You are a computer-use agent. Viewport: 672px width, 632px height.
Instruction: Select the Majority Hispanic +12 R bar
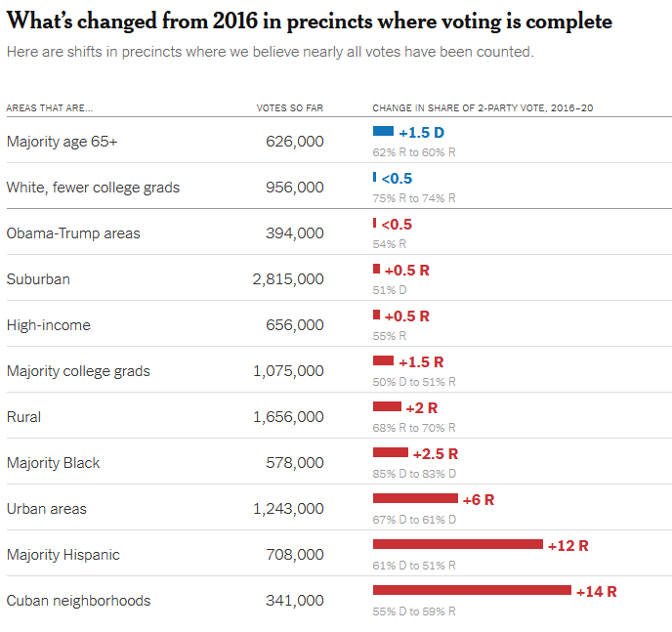pos(458,544)
